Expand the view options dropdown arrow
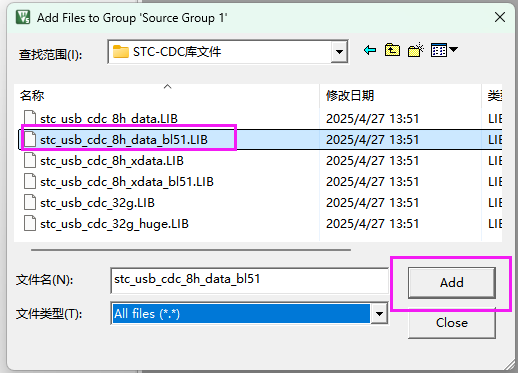The height and width of the screenshot is (373, 518). (x=453, y=50)
